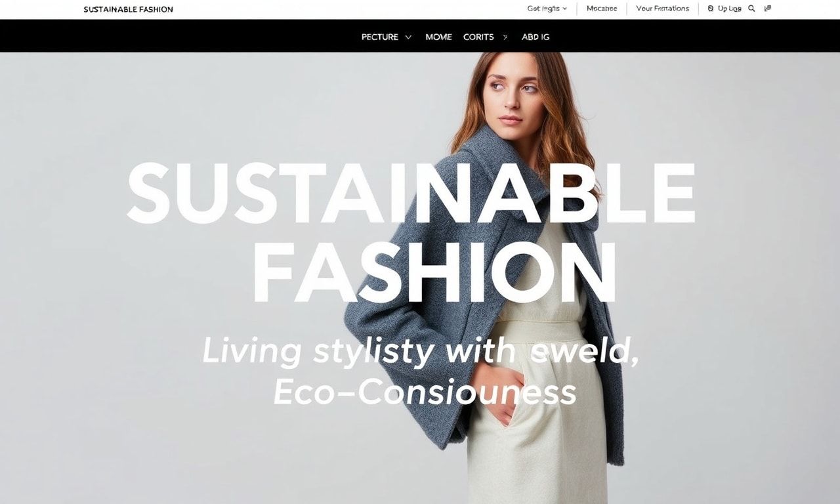This screenshot has width=840, height=504.
Task: Click the search magnifier icon
Action: point(752,9)
